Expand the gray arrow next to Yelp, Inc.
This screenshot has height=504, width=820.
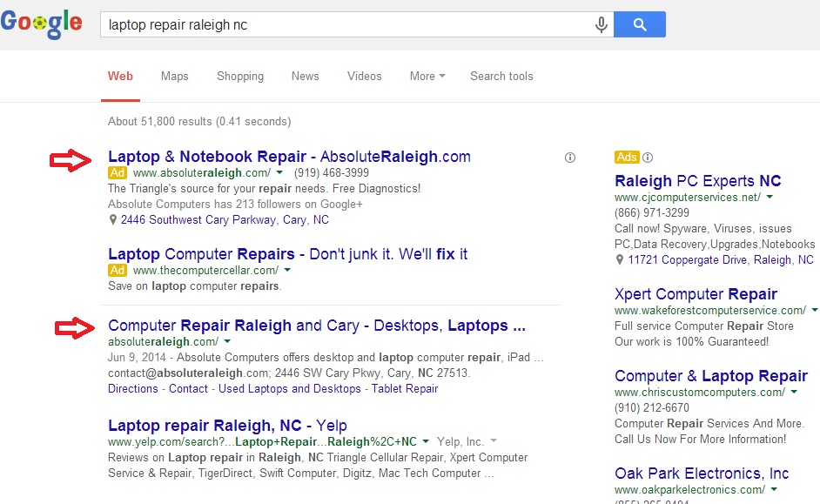pos(494,441)
